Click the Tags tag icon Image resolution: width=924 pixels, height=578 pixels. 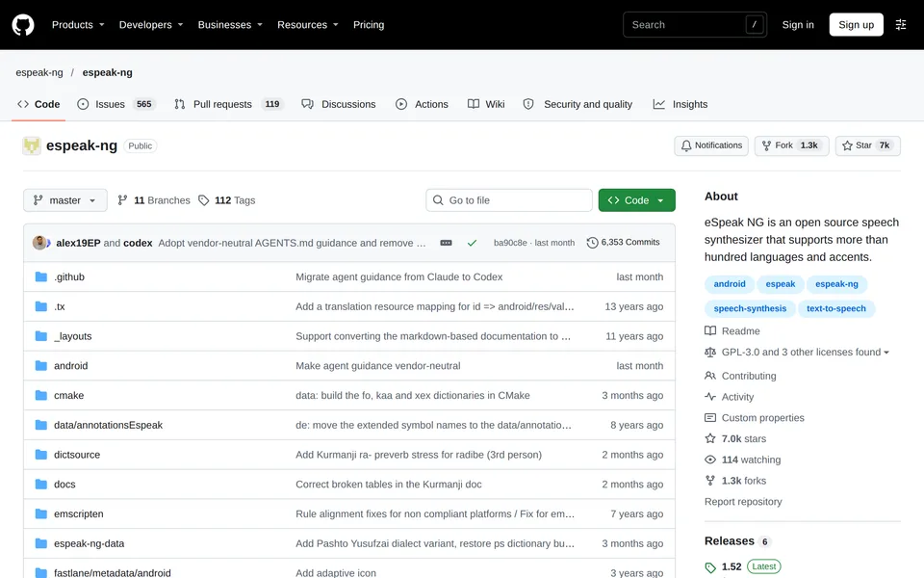[x=204, y=200]
